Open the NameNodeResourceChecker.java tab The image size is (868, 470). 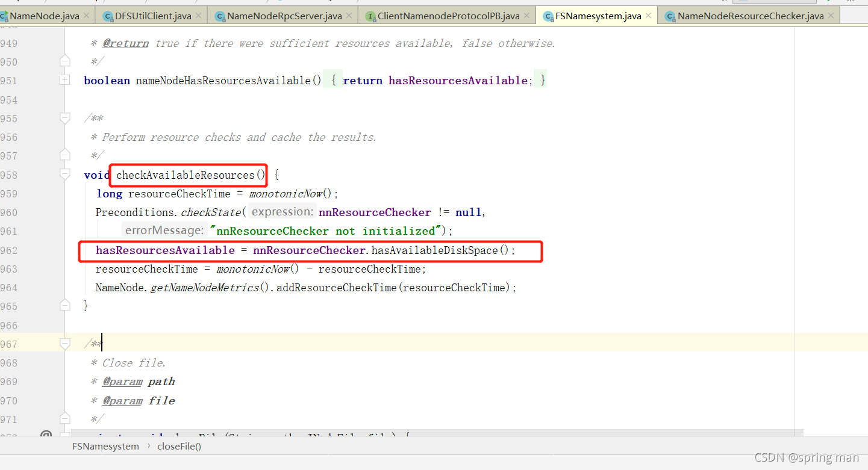[x=750, y=16]
